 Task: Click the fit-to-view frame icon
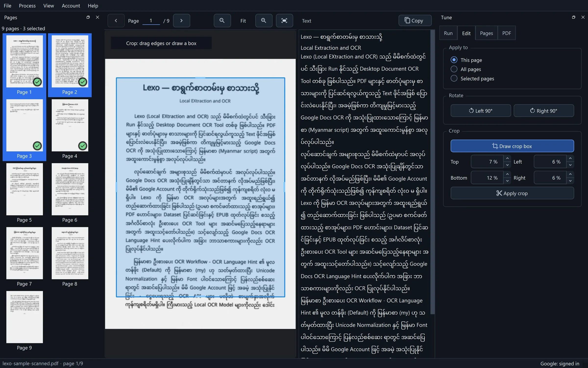point(284,21)
